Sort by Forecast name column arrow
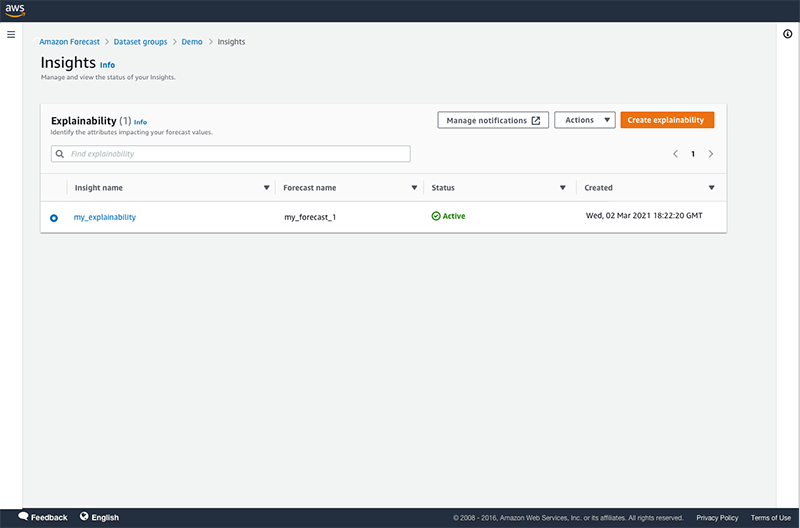 point(414,188)
